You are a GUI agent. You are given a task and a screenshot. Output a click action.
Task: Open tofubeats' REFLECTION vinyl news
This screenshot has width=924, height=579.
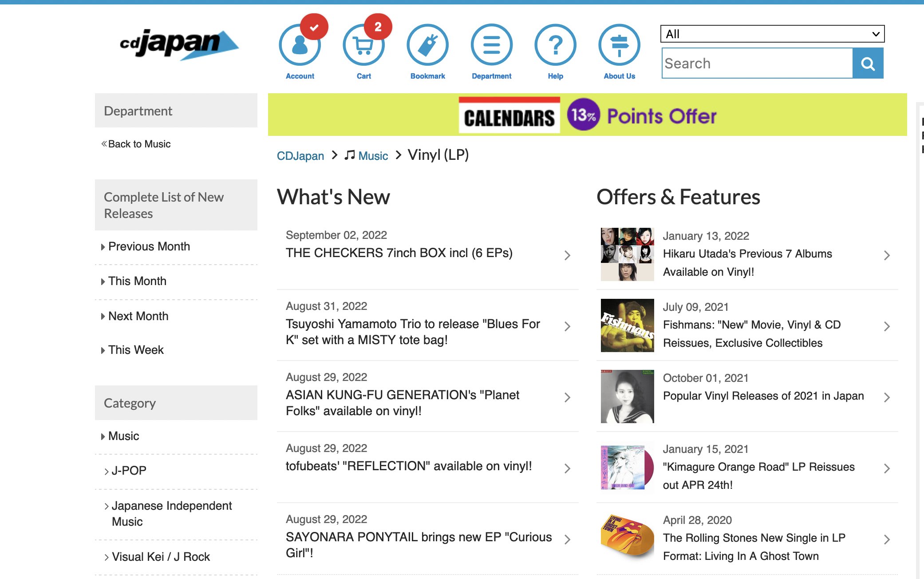tap(409, 466)
